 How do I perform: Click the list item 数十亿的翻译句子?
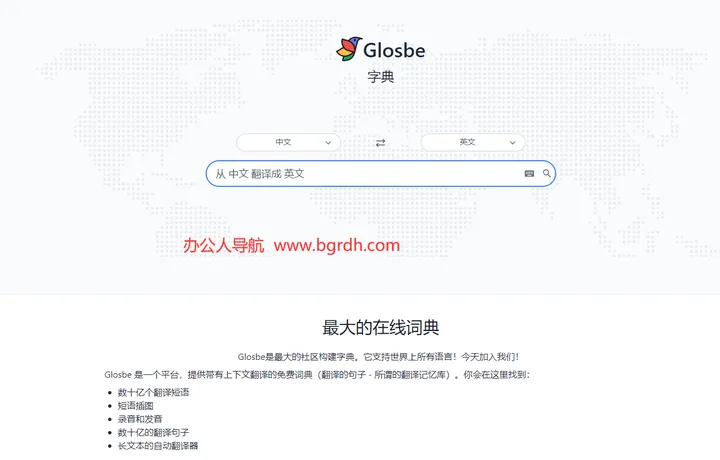click(153, 432)
